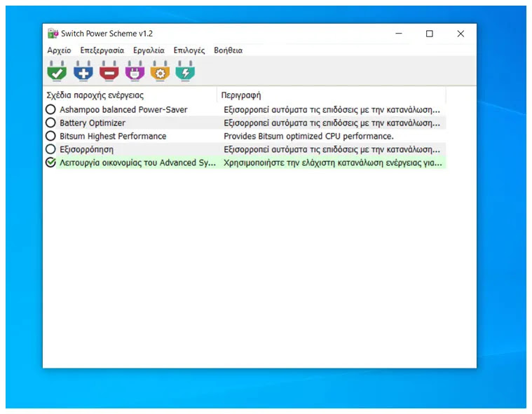Viewport: 532px width, 414px height.
Task: Click the Χρησιμοποιήστε την ελάχιστη κατανάλωση description
Action: (333, 163)
